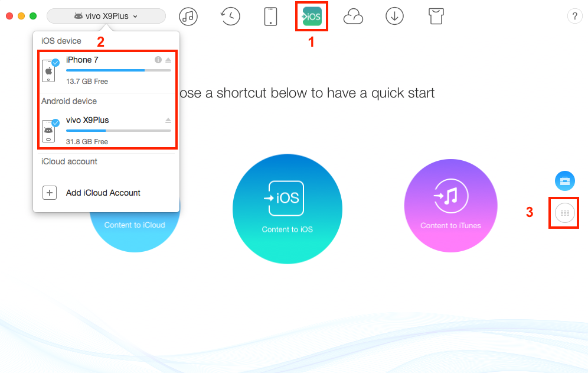
Task: Select iPhone 7 in device list
Action: [107, 70]
